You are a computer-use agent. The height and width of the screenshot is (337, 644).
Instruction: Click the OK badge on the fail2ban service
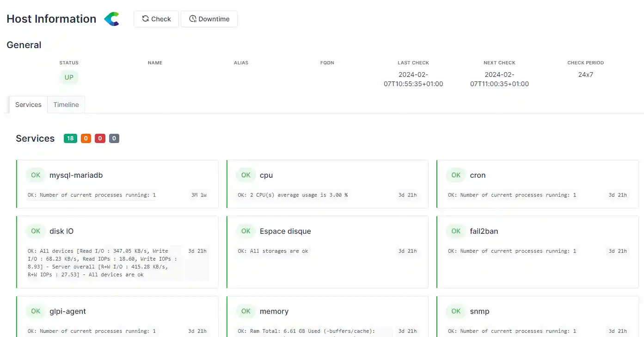(455, 231)
